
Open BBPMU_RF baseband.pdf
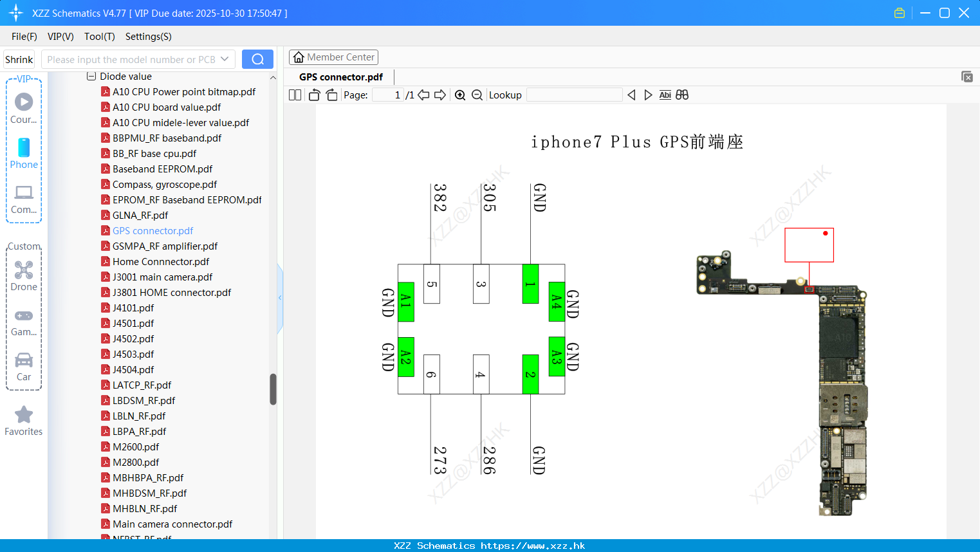point(167,138)
